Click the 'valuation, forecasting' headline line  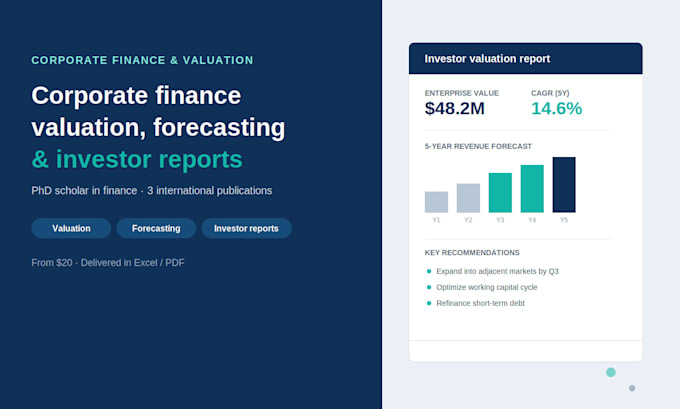(x=158, y=128)
